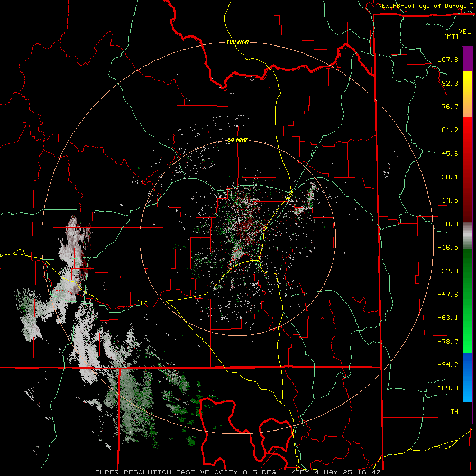Click the -109.8 velocity scale value
The image size is (476, 476).
tap(446, 388)
